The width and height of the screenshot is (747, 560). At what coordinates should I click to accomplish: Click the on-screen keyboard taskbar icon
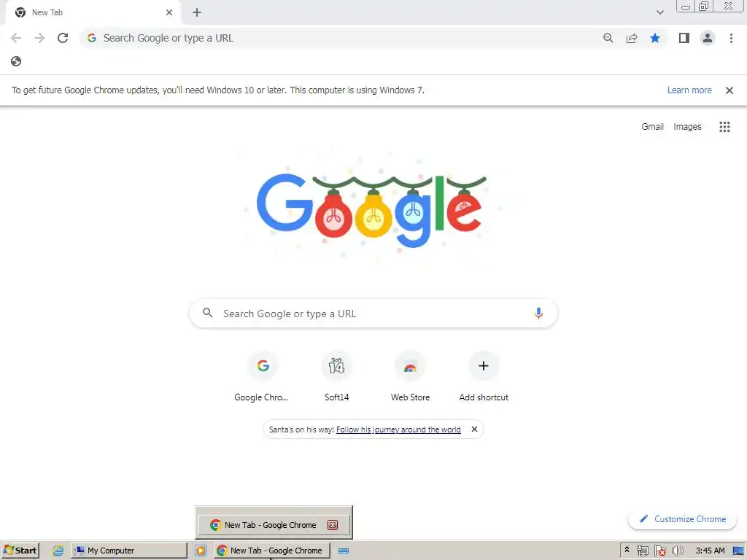[x=344, y=551]
